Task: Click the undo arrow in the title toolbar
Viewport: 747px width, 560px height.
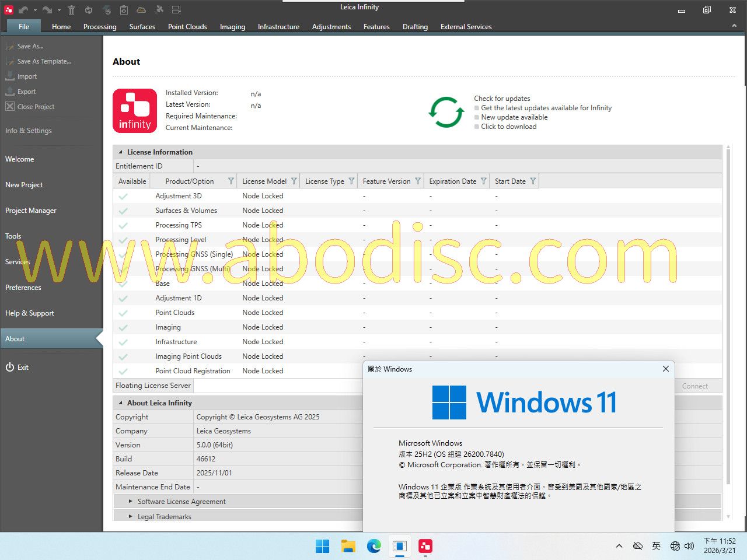Action: click(x=23, y=10)
